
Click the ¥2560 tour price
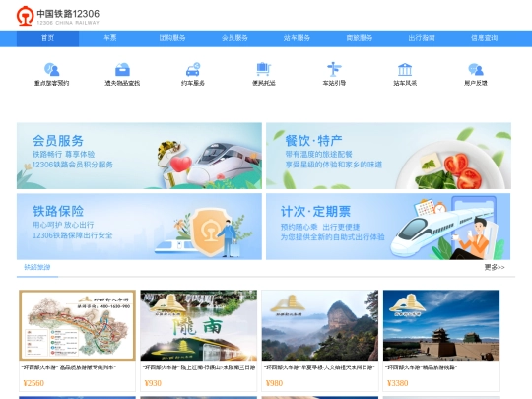click(33, 383)
